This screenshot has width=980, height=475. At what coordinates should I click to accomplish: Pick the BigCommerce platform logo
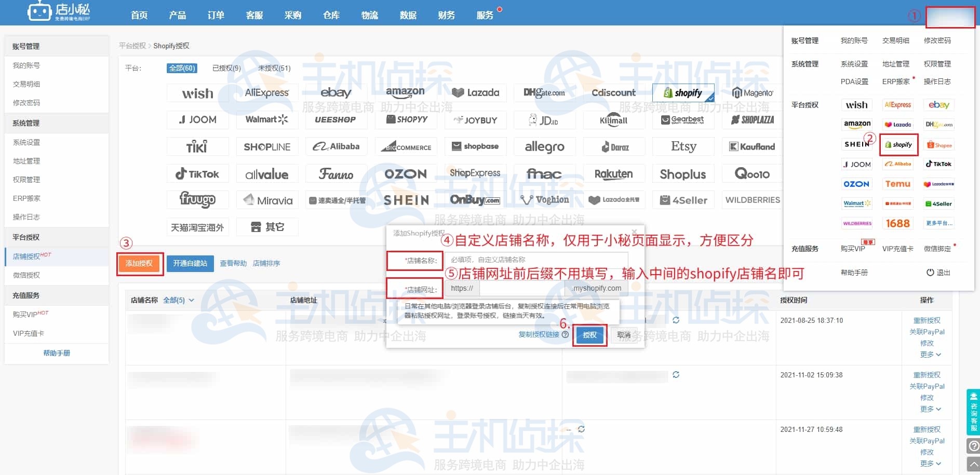click(406, 147)
